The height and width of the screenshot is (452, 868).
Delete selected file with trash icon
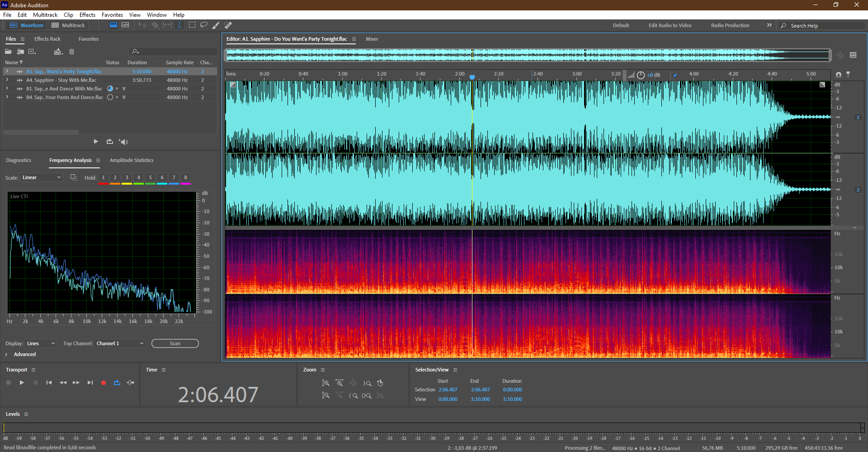pos(71,52)
